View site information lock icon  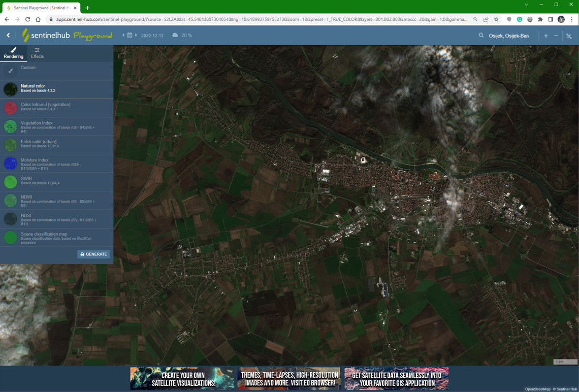(x=51, y=19)
